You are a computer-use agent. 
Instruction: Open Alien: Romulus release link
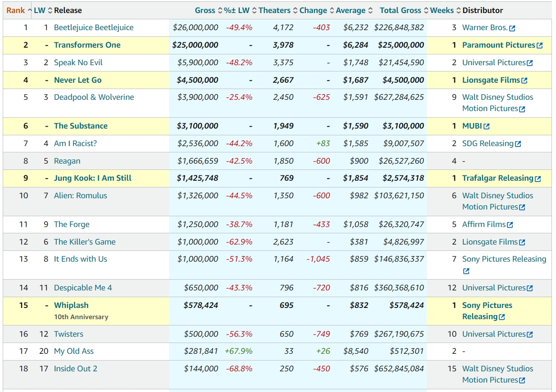81,196
